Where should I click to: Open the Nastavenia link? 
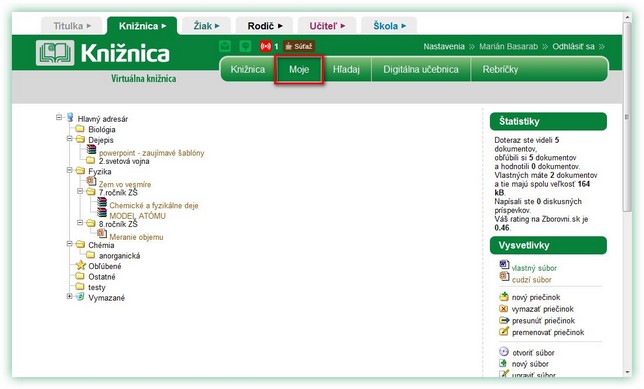point(444,46)
